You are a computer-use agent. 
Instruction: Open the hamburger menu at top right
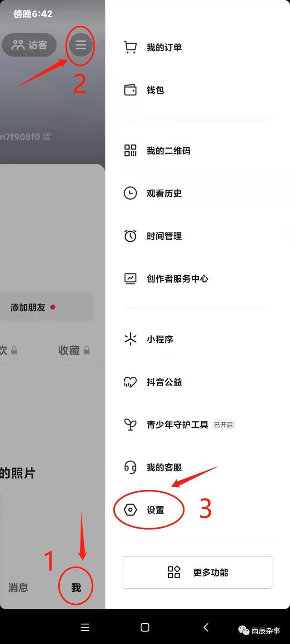(x=81, y=45)
